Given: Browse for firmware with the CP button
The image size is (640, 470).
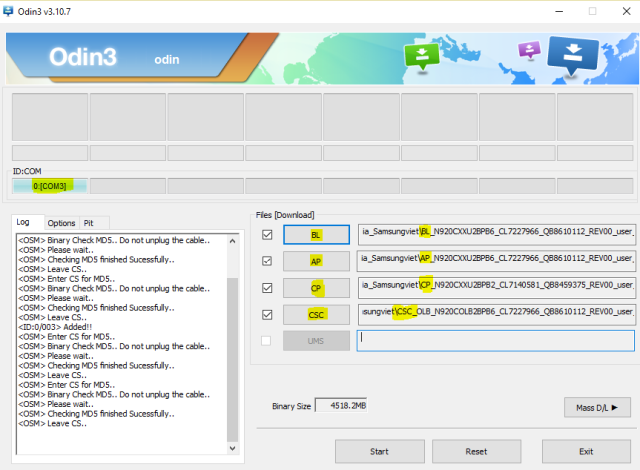Looking at the screenshot, I should pos(316,288).
